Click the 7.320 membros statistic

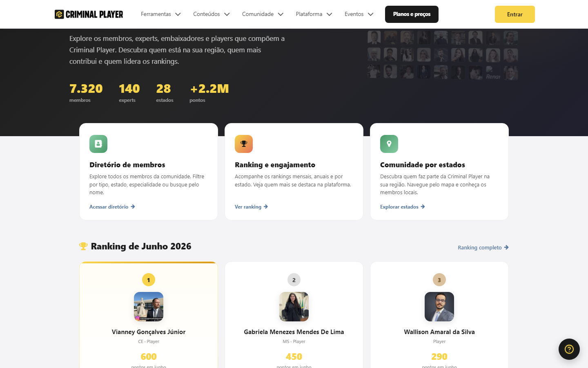[x=86, y=93]
